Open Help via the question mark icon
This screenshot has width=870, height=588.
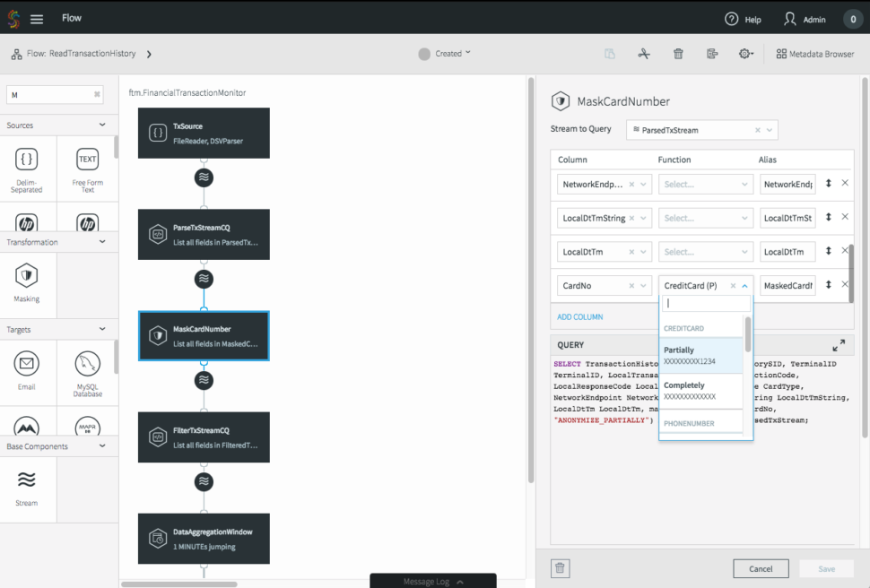click(x=733, y=18)
